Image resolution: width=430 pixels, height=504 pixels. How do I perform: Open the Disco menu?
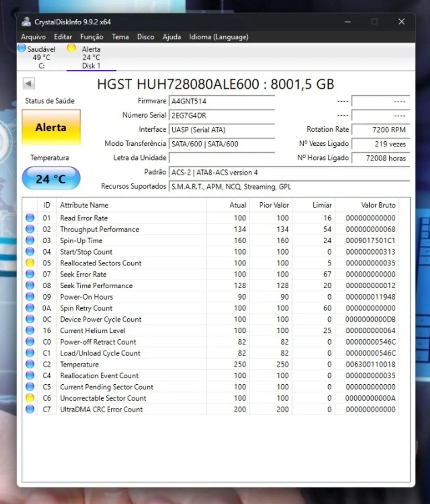pos(146,37)
